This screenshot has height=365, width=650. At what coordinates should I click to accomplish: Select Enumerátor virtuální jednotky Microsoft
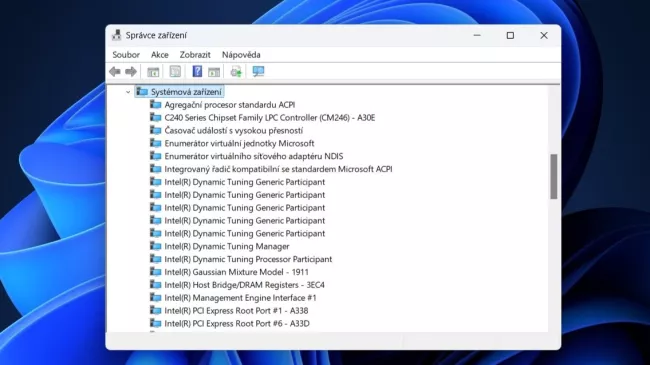click(239, 144)
